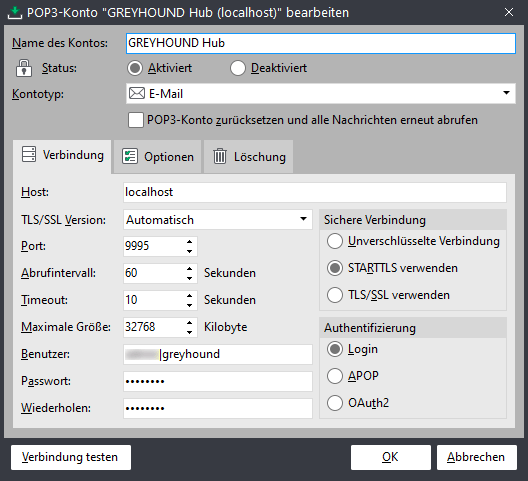Click the server icon on Verbindung tab
Image resolution: width=528 pixels, height=481 pixels.
pos(29,155)
